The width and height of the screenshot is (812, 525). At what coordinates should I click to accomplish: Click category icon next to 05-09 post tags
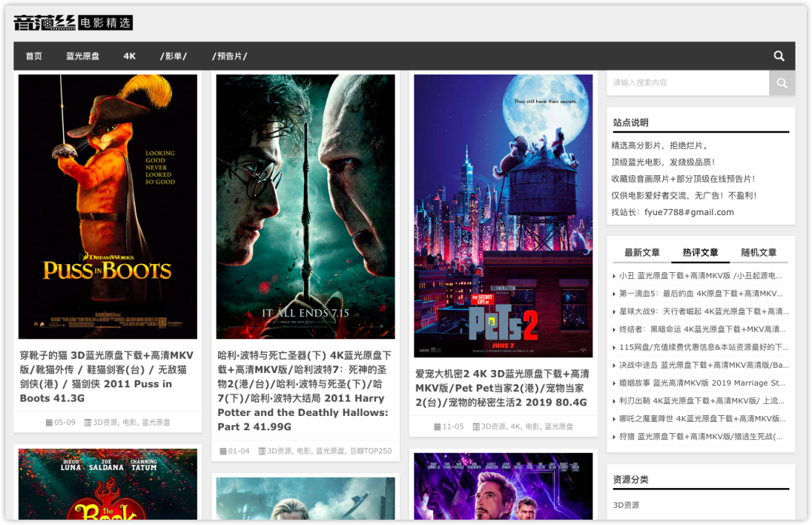(87, 423)
